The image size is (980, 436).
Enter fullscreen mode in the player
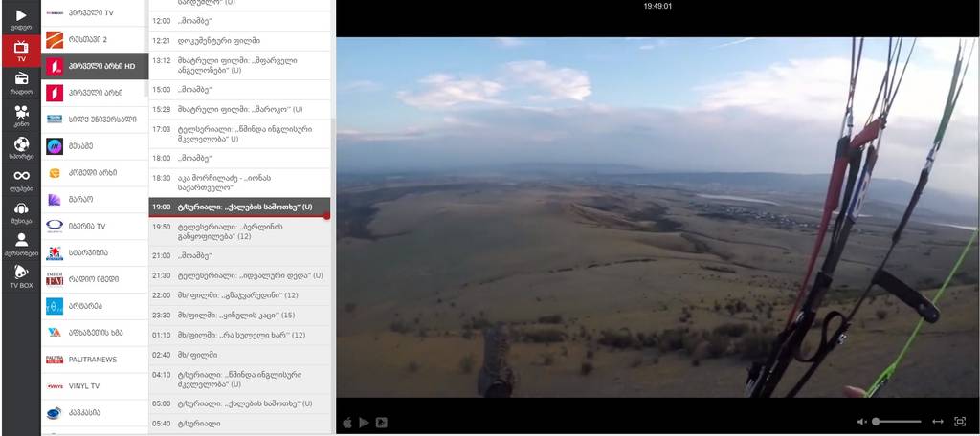point(960,422)
